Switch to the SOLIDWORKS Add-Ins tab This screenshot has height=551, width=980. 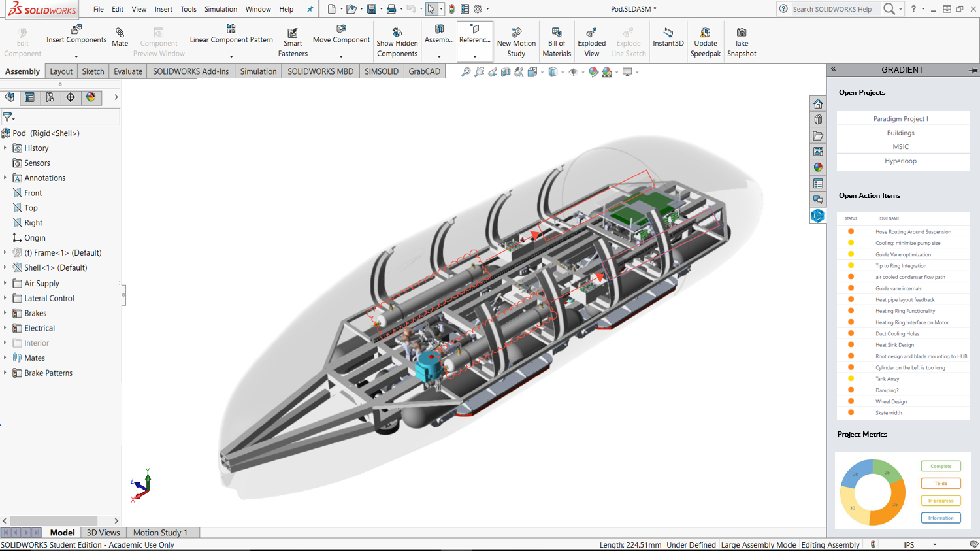pos(191,71)
